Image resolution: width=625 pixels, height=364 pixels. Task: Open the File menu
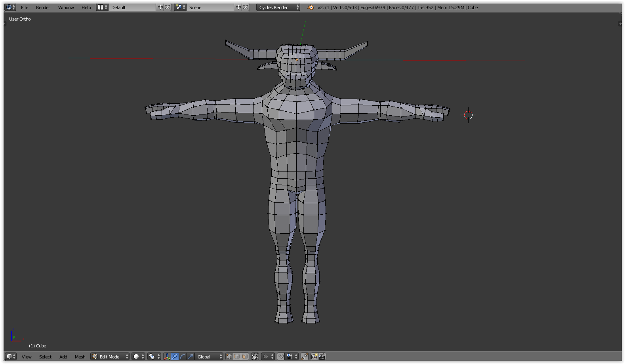pyautogui.click(x=25, y=7)
